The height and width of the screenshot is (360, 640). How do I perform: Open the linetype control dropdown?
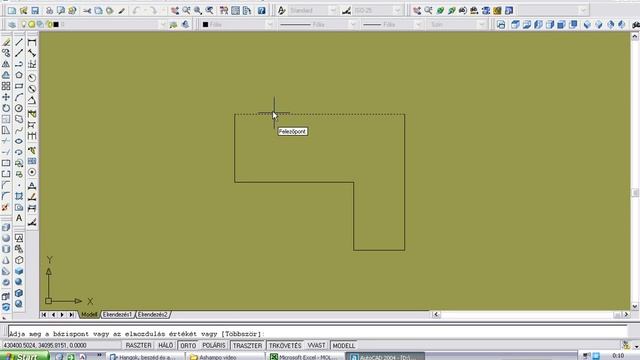(x=353, y=25)
